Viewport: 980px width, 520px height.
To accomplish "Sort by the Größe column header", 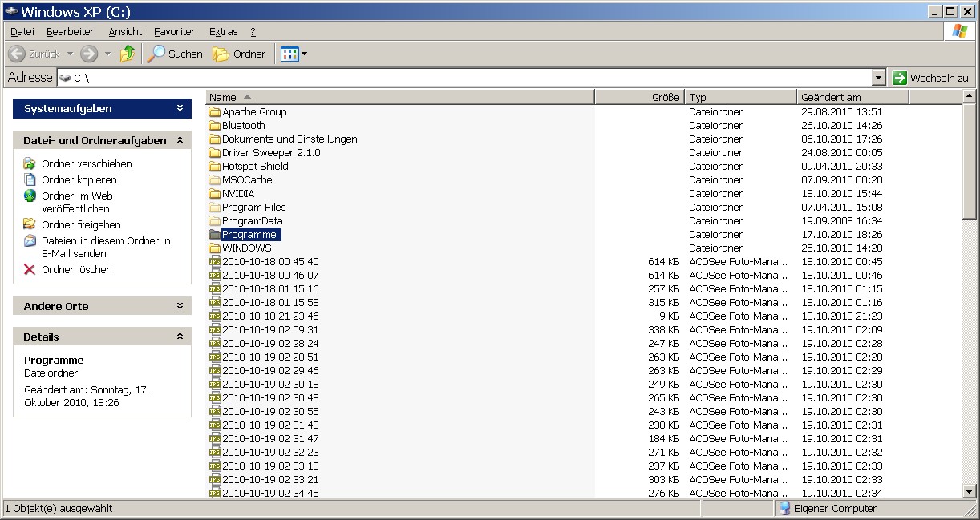I will tap(639, 97).
